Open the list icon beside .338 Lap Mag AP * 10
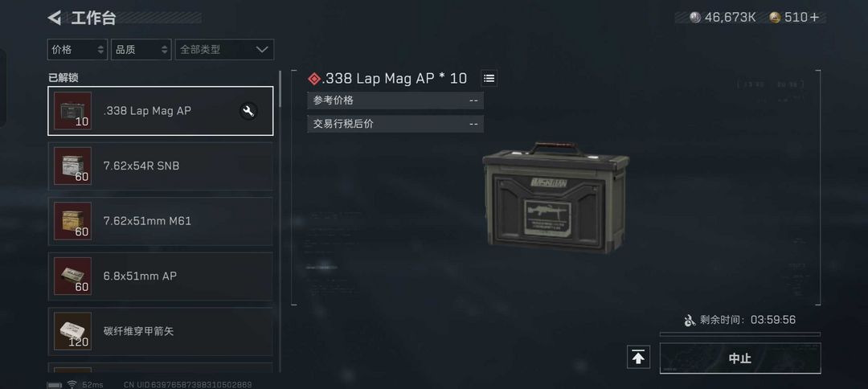Viewport: 868px width, 389px height. [489, 79]
